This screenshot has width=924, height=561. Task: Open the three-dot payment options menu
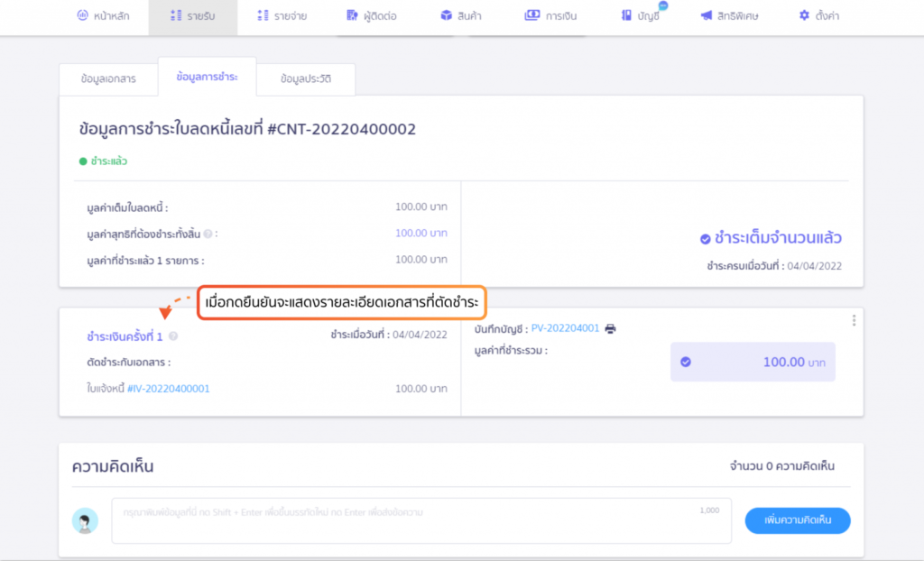(x=854, y=320)
